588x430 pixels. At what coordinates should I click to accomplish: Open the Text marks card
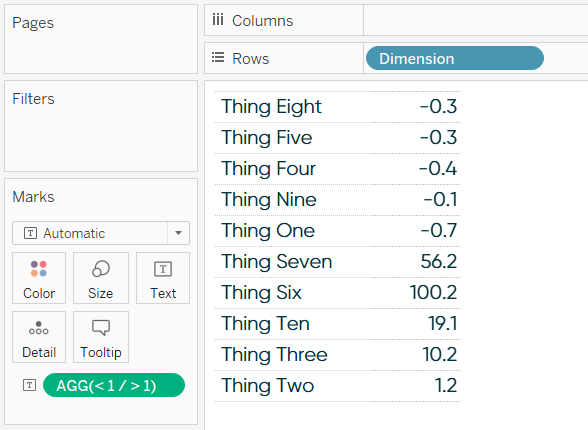163,278
